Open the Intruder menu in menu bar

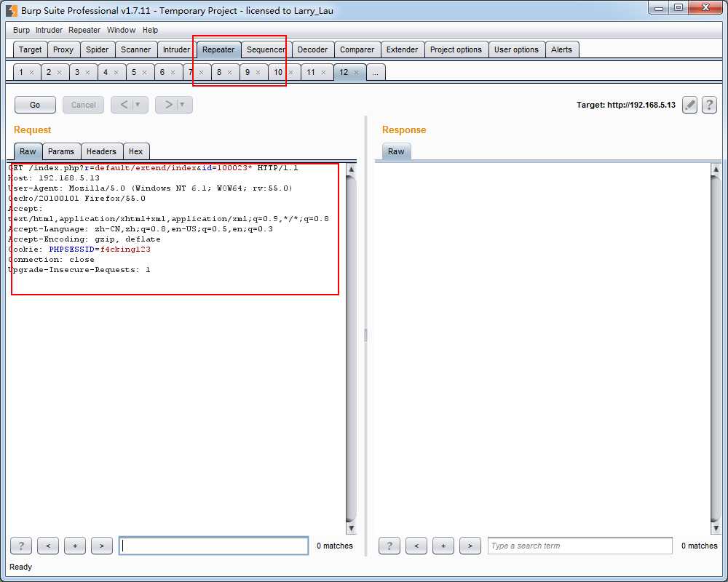[x=49, y=30]
